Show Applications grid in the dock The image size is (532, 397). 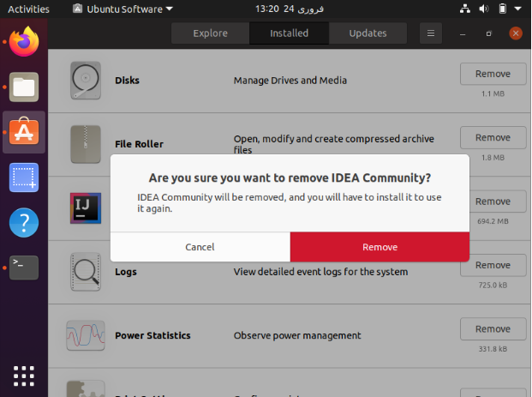(x=24, y=376)
